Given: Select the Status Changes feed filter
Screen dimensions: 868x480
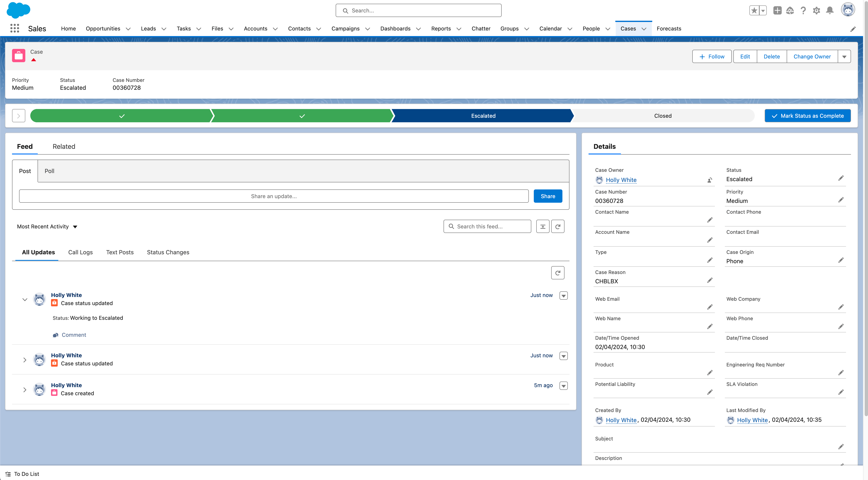Looking at the screenshot, I should click(x=168, y=252).
